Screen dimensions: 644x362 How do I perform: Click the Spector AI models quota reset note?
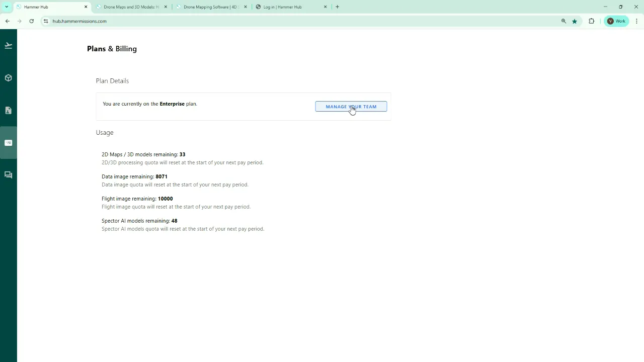(183, 229)
